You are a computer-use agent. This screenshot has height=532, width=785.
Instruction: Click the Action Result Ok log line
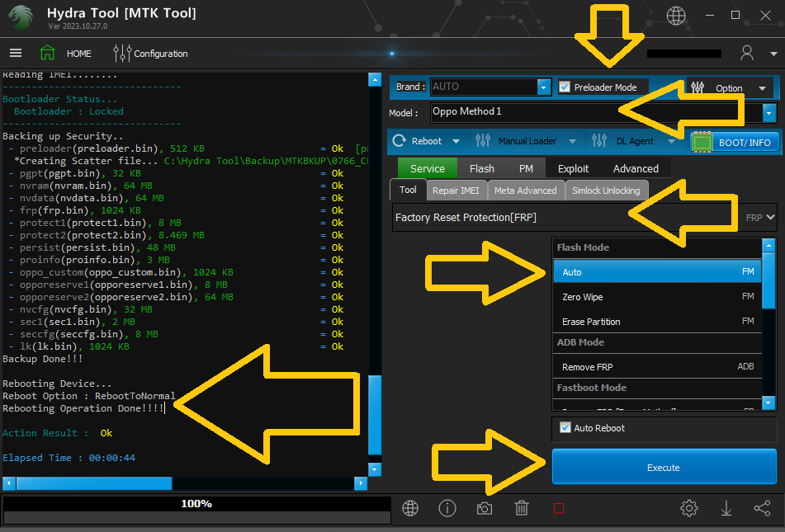(58, 433)
